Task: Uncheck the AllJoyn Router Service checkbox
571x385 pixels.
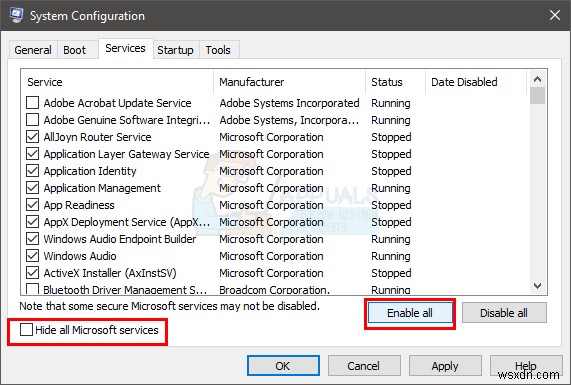Action: (x=32, y=137)
